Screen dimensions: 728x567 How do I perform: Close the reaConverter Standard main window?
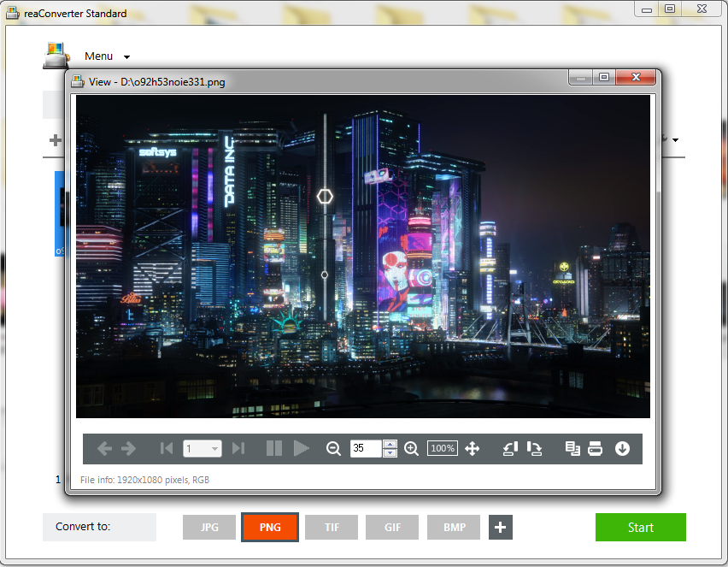coord(702,9)
